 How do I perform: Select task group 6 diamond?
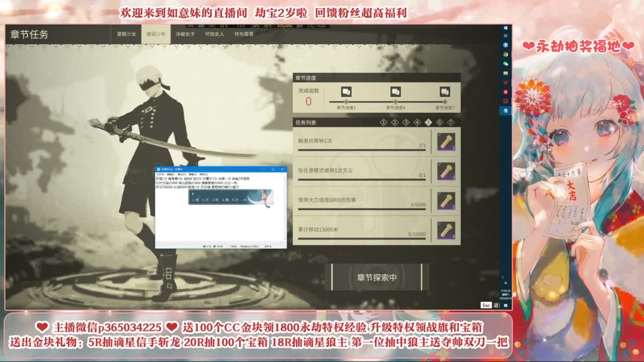point(439,122)
